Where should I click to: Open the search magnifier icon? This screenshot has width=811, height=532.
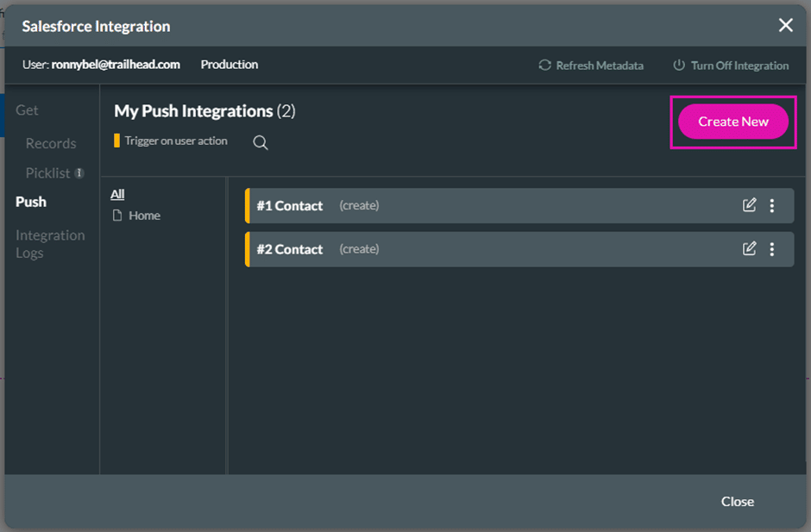point(261,142)
